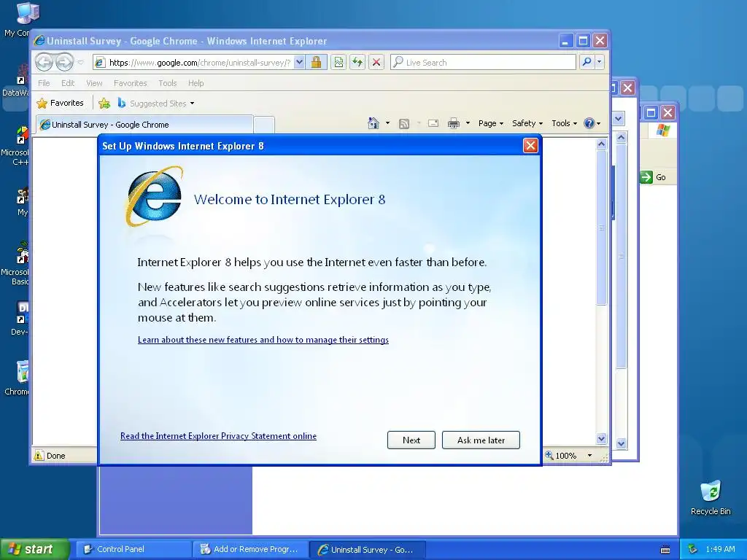The height and width of the screenshot is (560, 747).
Task: Click the keyboard icon in taskbar
Action: (665, 550)
